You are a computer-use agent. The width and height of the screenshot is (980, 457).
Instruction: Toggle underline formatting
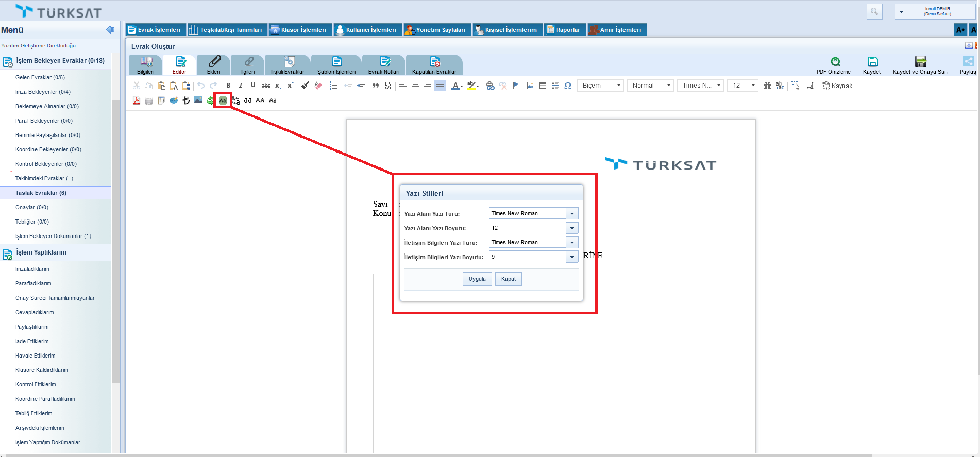coord(253,86)
